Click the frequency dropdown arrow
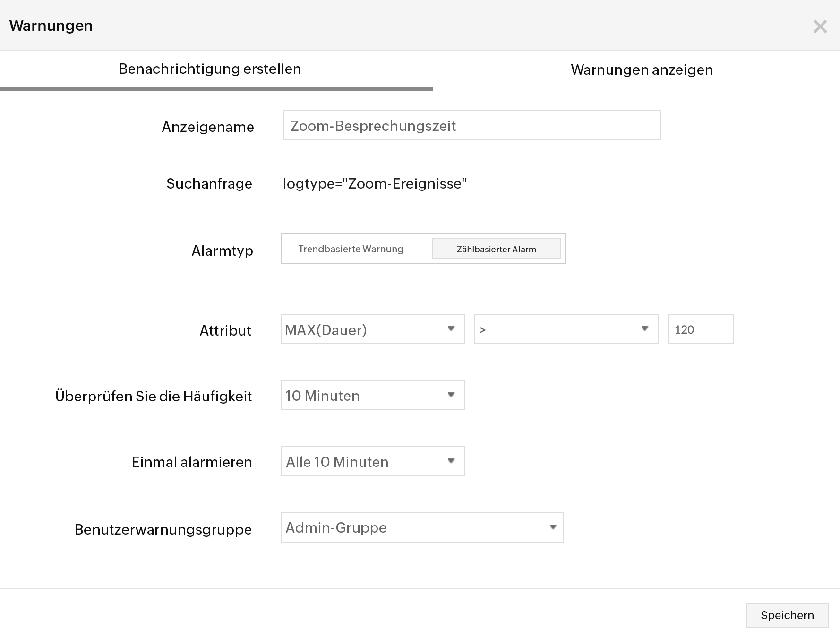 (451, 395)
